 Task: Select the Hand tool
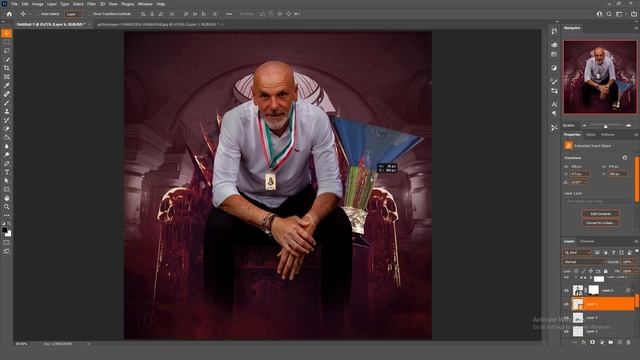point(7,198)
